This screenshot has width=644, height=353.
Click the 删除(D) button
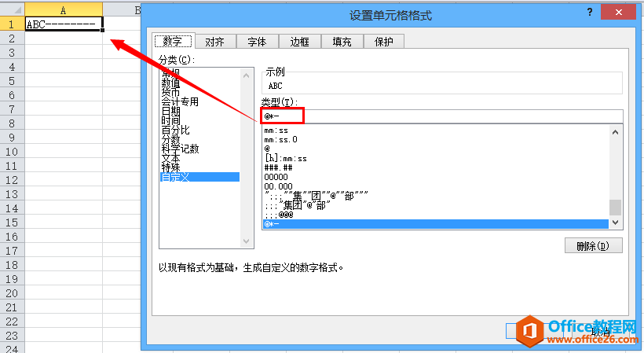(594, 246)
